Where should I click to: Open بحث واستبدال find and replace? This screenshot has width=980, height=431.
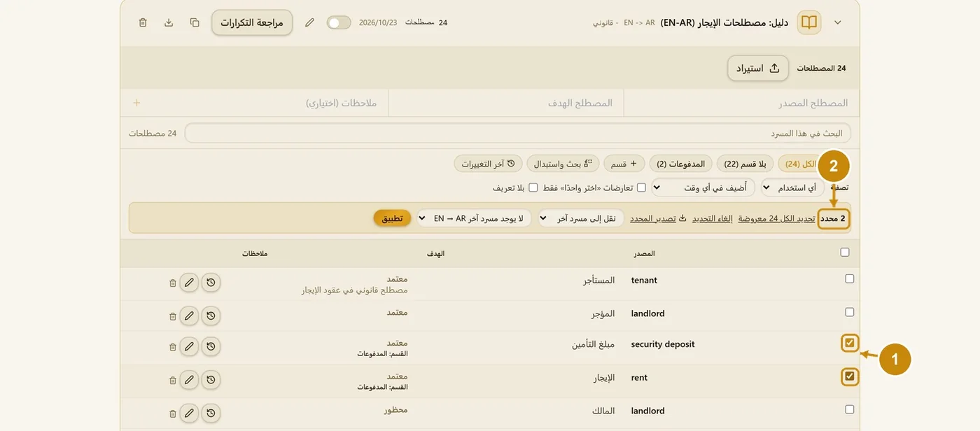click(563, 164)
